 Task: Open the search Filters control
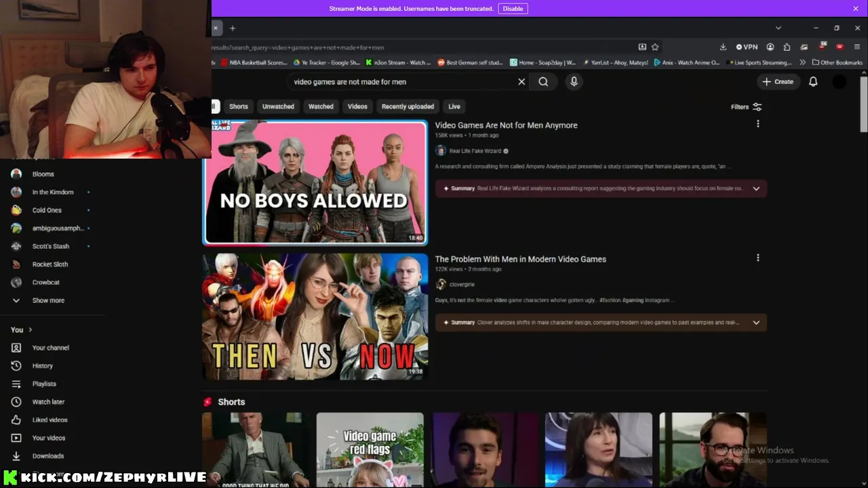click(x=746, y=106)
